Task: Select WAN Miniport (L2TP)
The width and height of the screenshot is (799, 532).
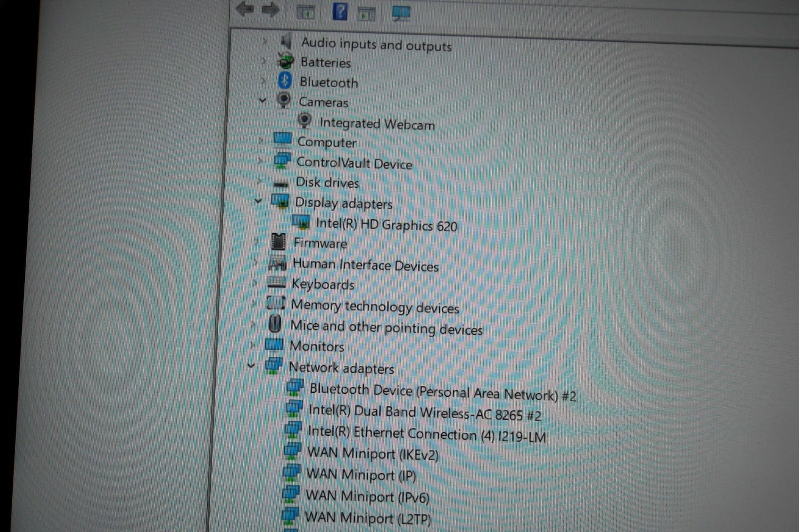Action: 368,518
